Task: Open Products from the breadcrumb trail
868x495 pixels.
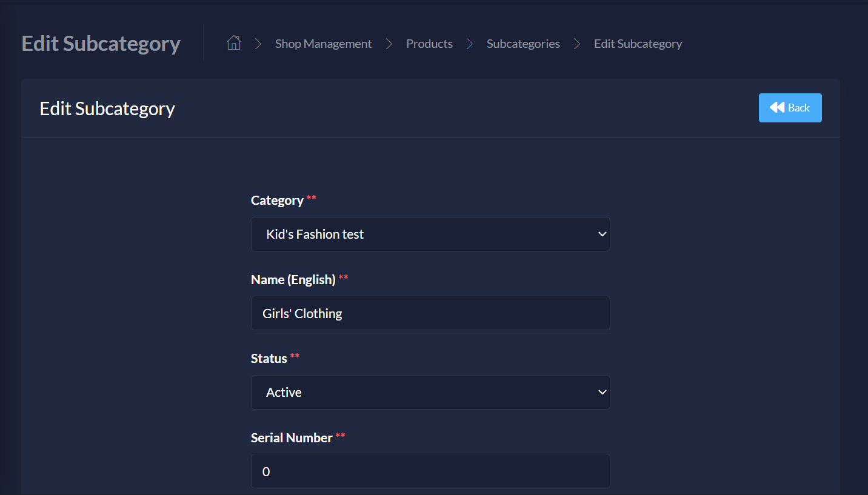Action: coord(429,44)
